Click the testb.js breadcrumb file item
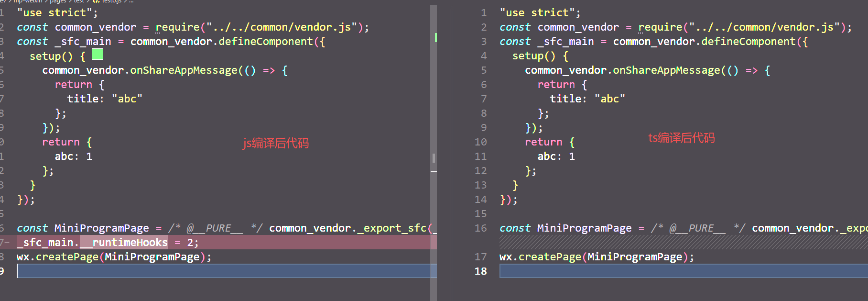Image resolution: width=868 pixels, height=301 pixels. tap(111, 1)
